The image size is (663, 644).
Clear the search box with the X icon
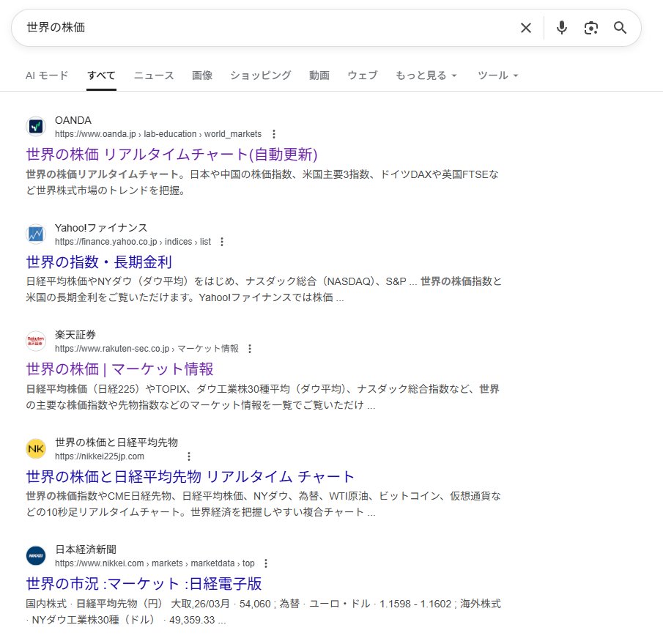525,28
